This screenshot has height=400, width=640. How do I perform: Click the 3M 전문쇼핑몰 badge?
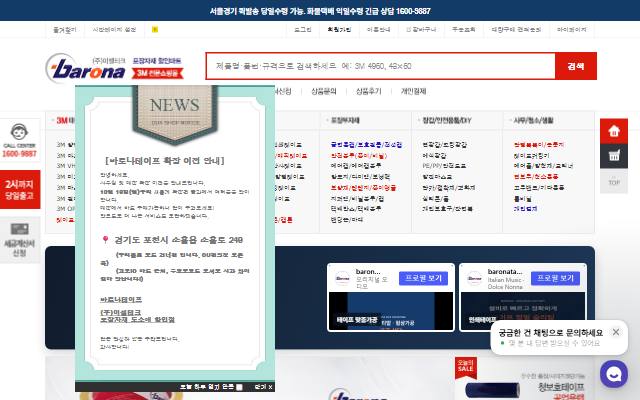click(x=158, y=73)
